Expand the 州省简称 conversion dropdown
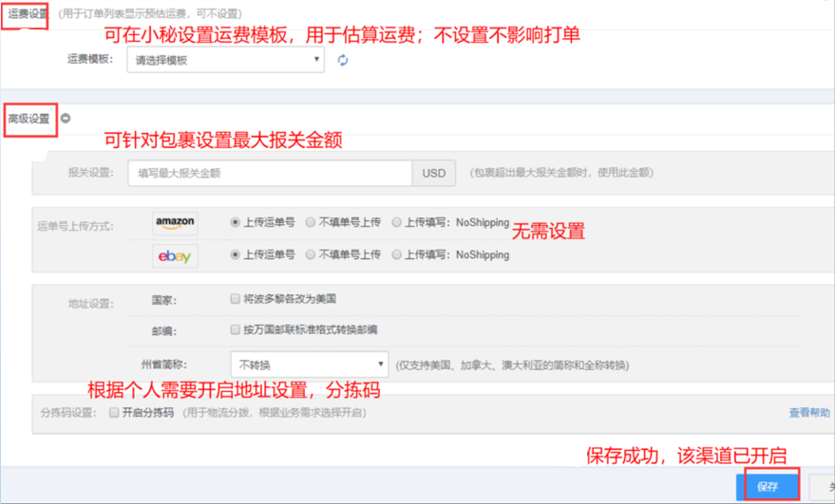Image resolution: width=835 pixels, height=504 pixels. coord(309,365)
